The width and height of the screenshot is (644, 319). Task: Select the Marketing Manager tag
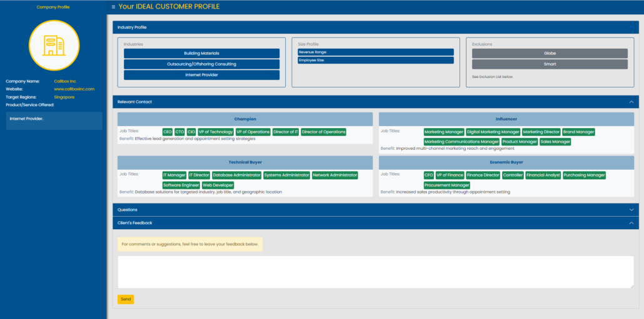coord(444,132)
